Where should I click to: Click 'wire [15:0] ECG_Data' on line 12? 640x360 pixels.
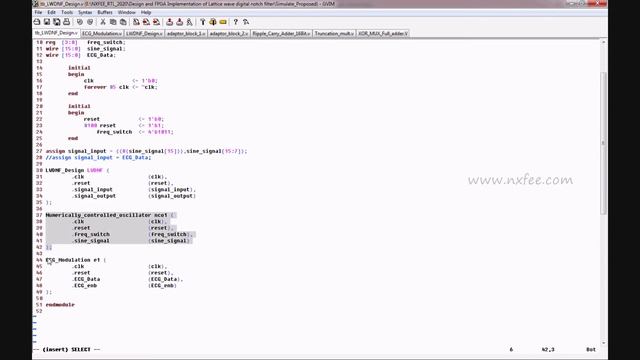point(80,55)
